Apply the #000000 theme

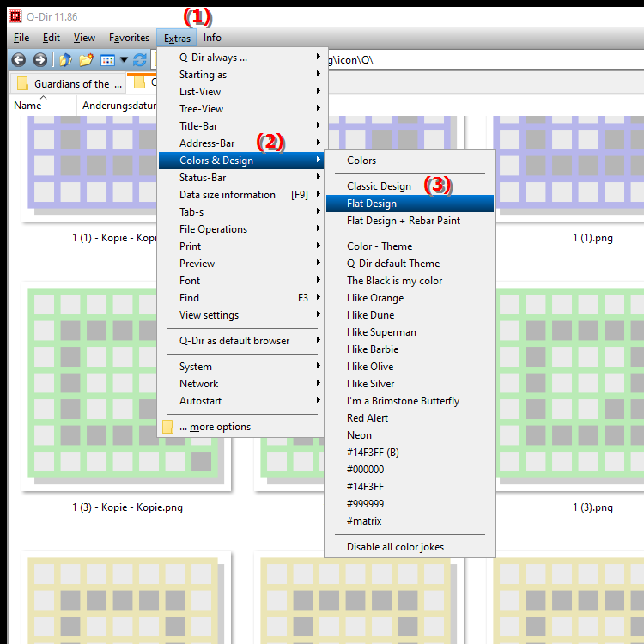[410, 470]
